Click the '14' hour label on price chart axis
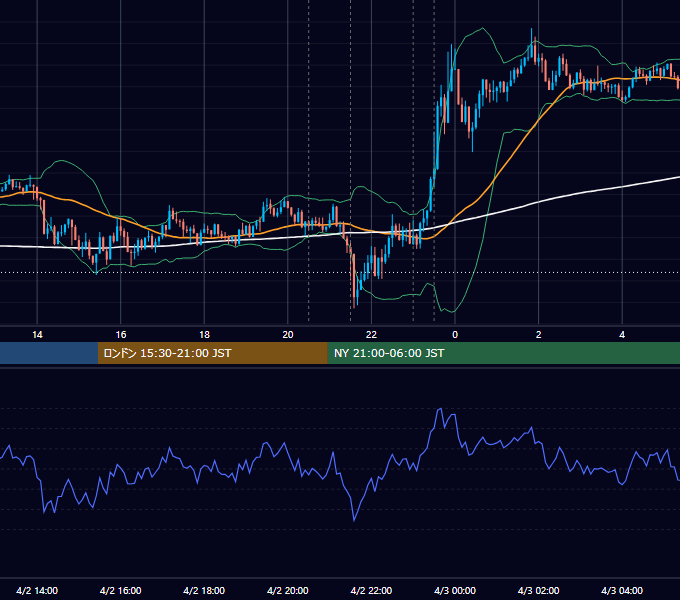Image resolution: width=680 pixels, height=600 pixels. pyautogui.click(x=37, y=335)
